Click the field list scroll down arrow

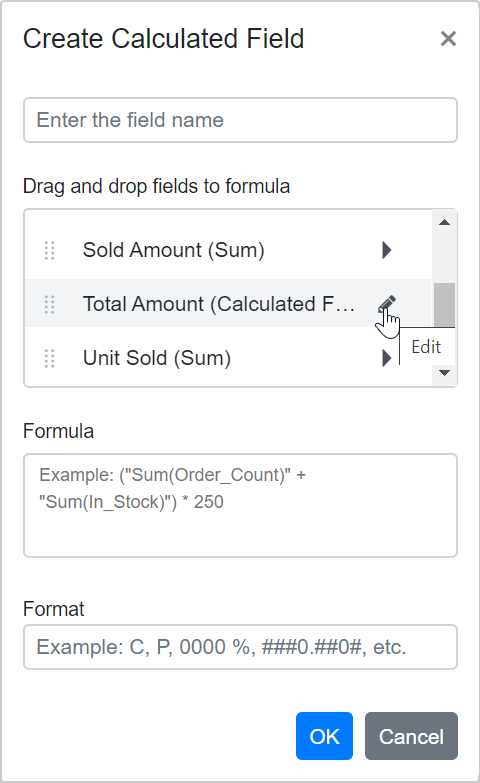coord(444,373)
